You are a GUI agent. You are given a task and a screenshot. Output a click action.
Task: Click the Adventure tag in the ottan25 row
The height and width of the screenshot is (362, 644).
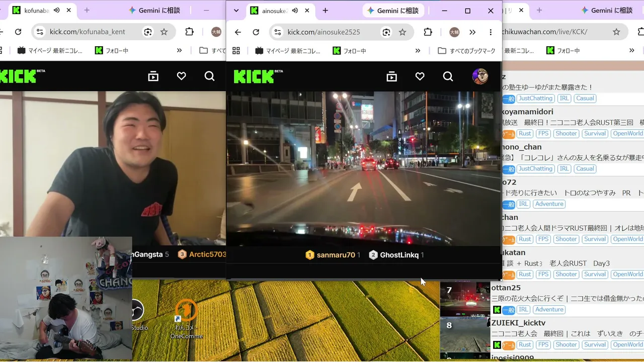click(x=549, y=310)
